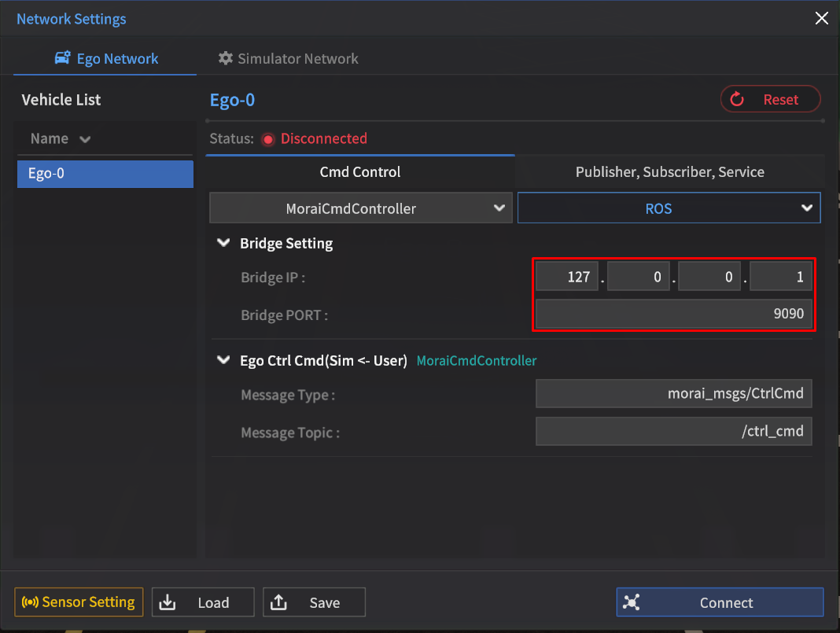Open Publisher, Subscriber, Service tab
This screenshot has height=633, width=840.
669,172
